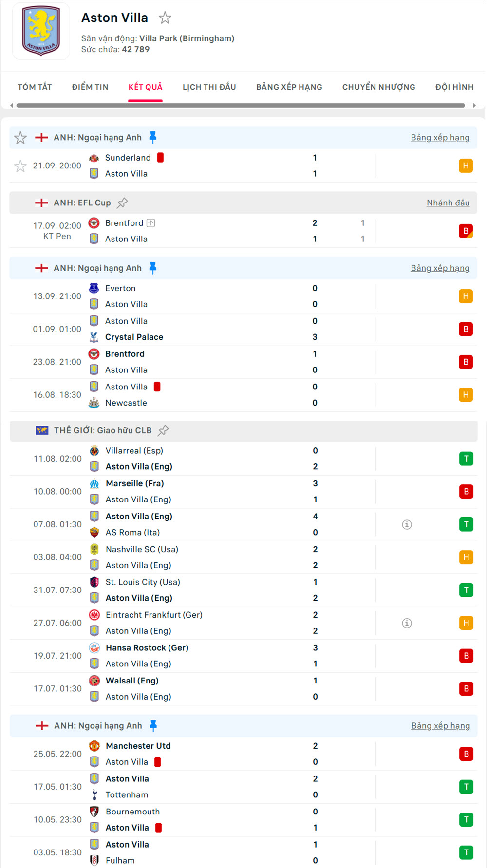Open the CHUYỂN NHƯỢNG tab

point(378,87)
